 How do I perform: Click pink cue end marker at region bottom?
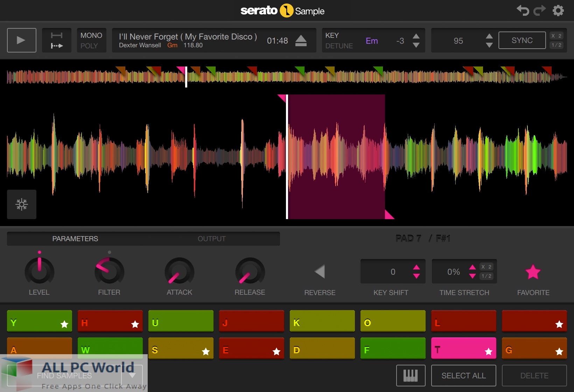(x=389, y=215)
